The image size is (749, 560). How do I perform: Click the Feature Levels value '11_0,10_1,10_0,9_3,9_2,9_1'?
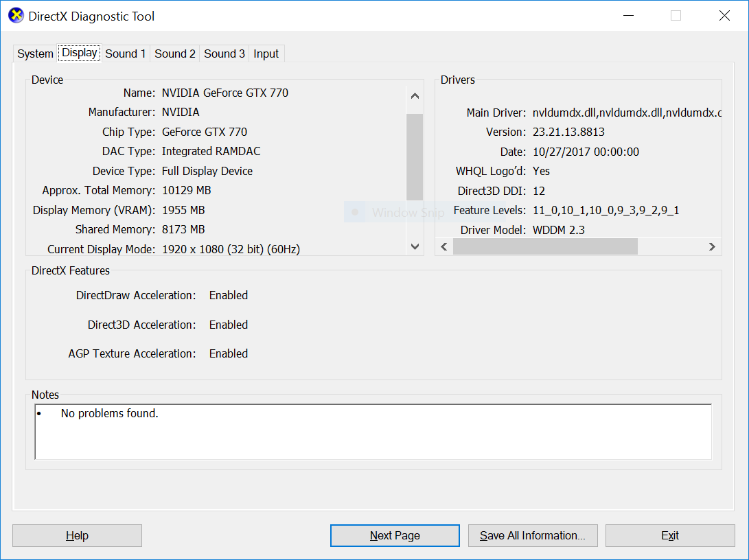click(606, 211)
